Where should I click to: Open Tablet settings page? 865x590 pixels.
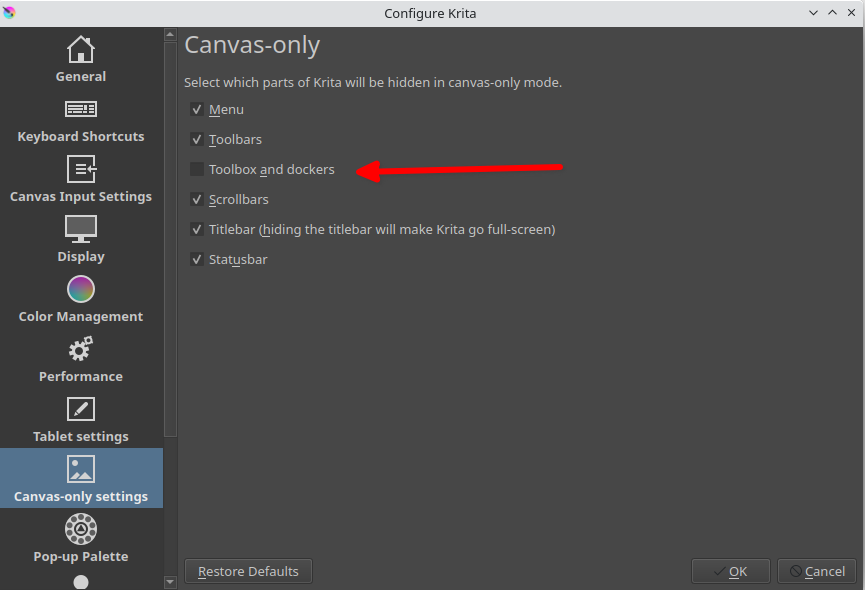81,419
